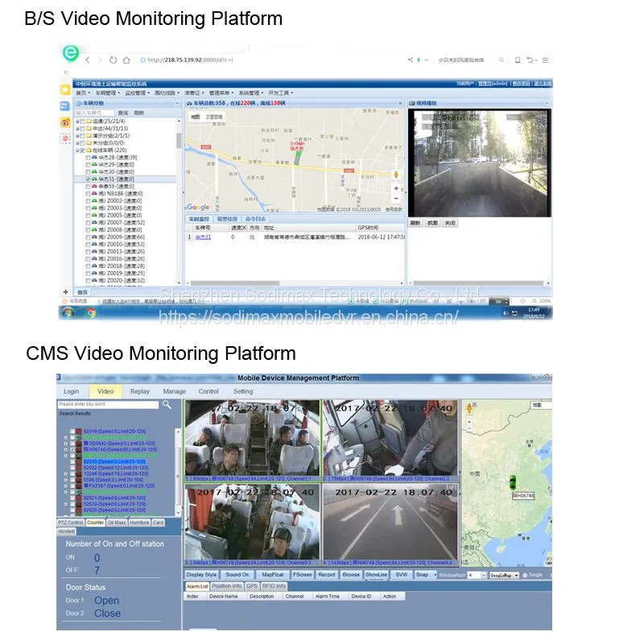
Task: Zoom in on the B/S platform map
Action: [396, 188]
